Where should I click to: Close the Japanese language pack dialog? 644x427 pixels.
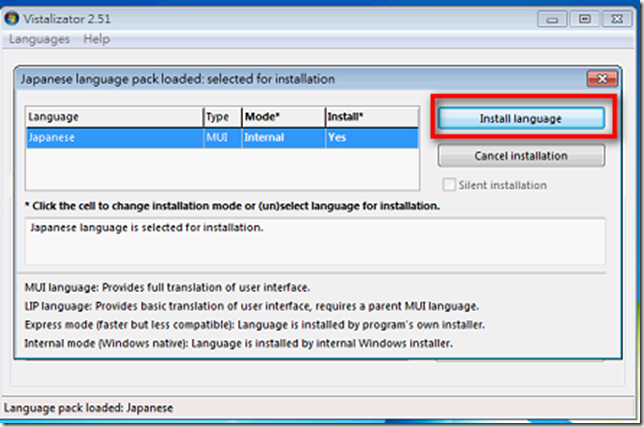pos(602,78)
